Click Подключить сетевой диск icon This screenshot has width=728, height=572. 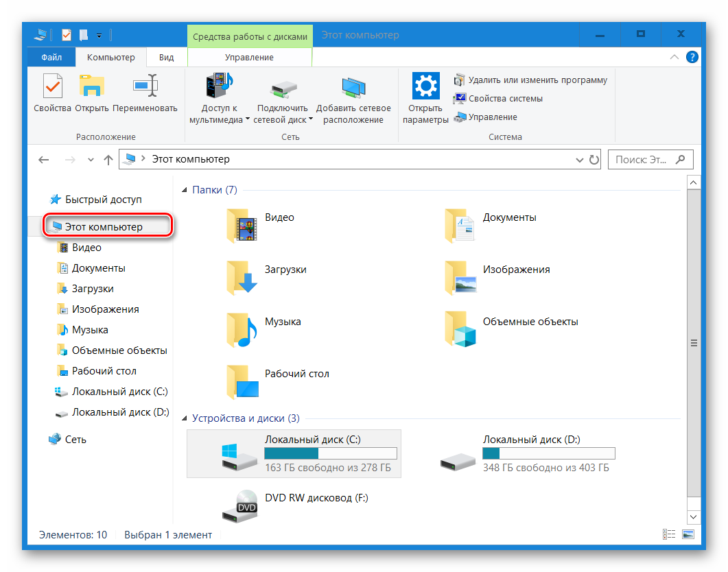point(283,89)
